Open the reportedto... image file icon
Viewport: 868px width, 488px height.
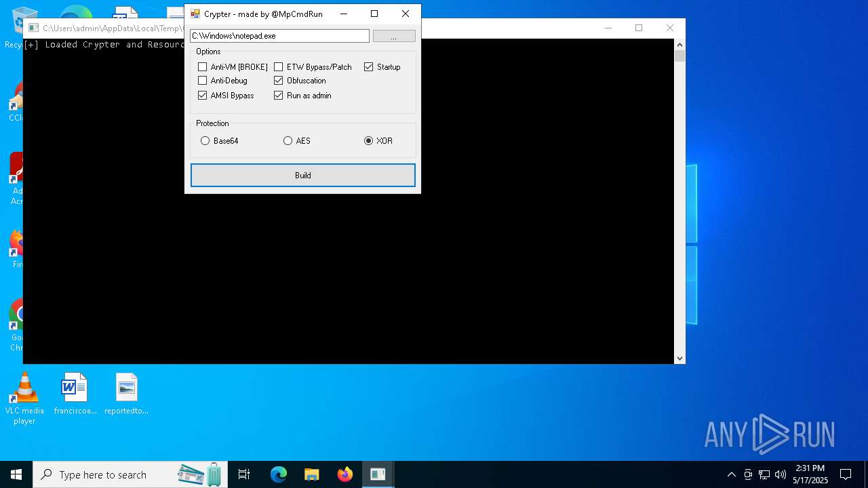126,394
